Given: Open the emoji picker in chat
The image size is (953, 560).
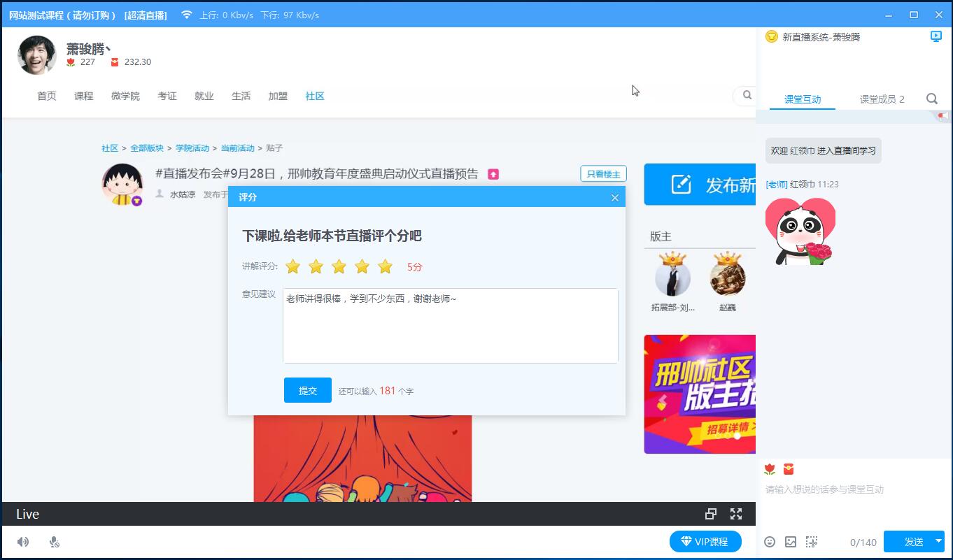Looking at the screenshot, I should point(770,542).
